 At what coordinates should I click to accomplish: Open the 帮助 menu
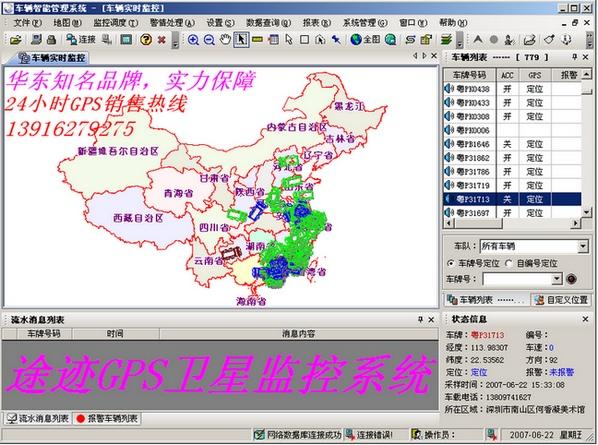(x=453, y=23)
